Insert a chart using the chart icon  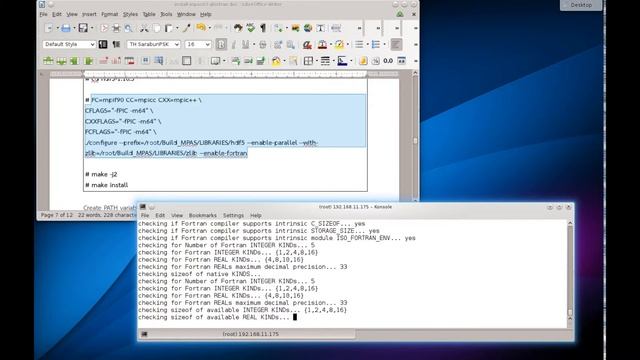point(308,28)
